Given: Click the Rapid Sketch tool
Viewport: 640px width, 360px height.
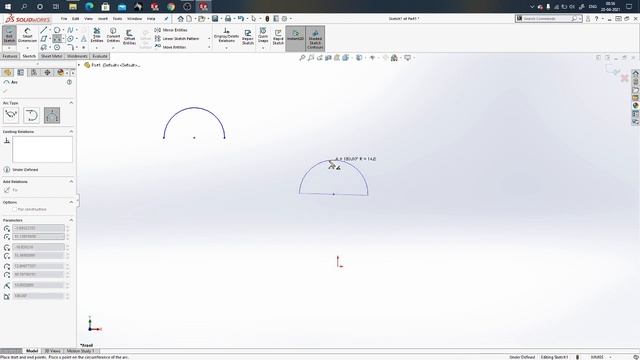Looking at the screenshot, I should pos(278,37).
